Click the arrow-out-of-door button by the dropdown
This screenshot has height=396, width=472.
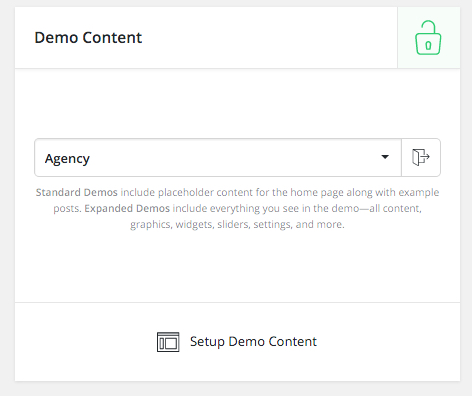pos(421,157)
